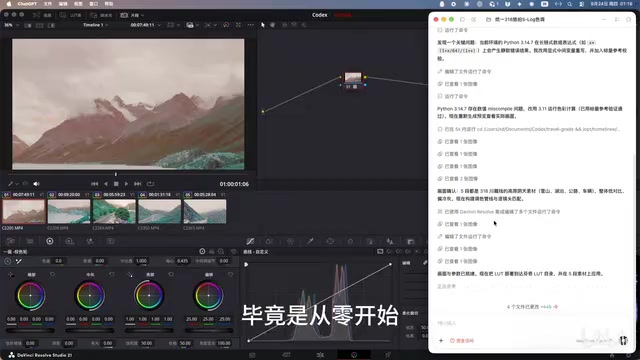This screenshot has width=640, height=360.
Task: Reset the Offset color wheel
Action: (x=231, y=274)
